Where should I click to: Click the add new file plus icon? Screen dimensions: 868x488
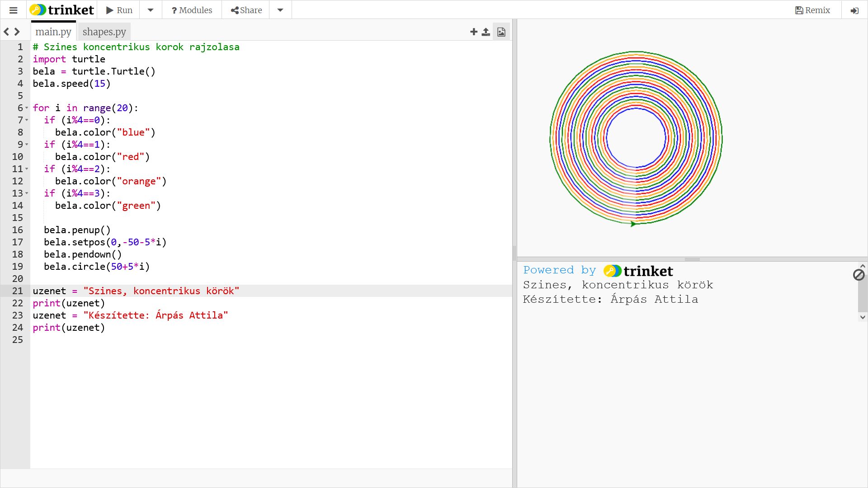pos(473,32)
